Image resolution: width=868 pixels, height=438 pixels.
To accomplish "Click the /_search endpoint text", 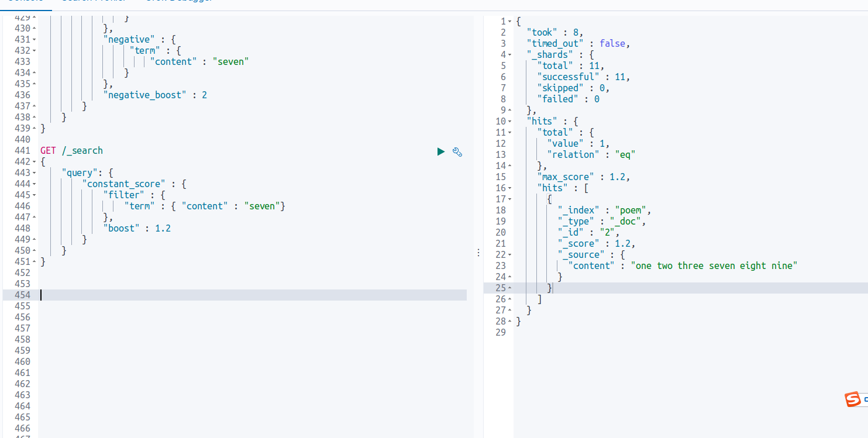I will pyautogui.click(x=82, y=151).
